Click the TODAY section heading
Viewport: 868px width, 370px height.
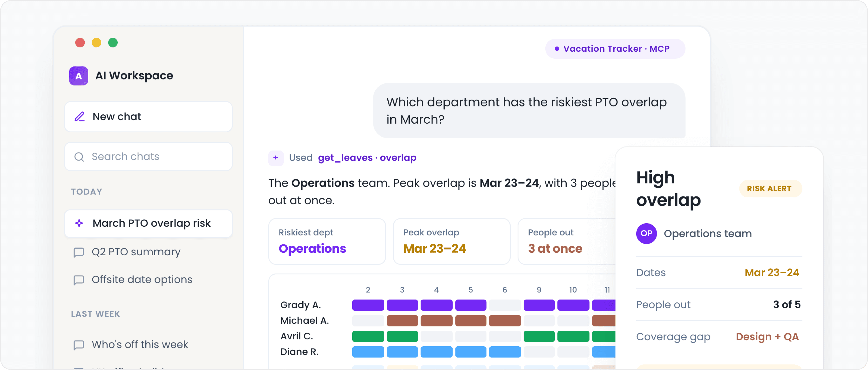pos(87,192)
